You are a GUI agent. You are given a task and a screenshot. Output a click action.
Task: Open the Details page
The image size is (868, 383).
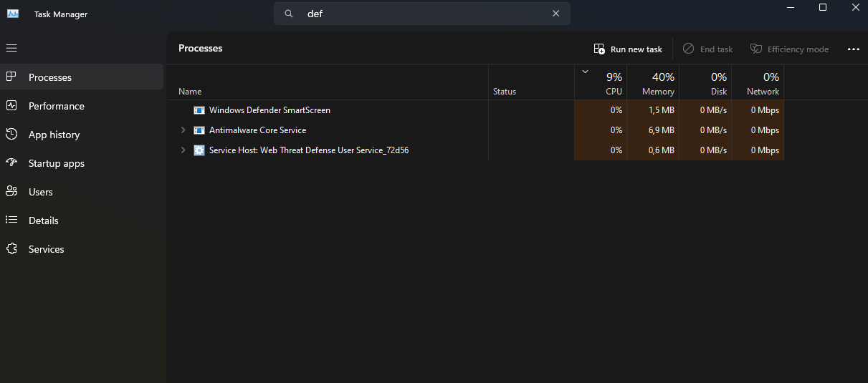[x=82, y=220]
